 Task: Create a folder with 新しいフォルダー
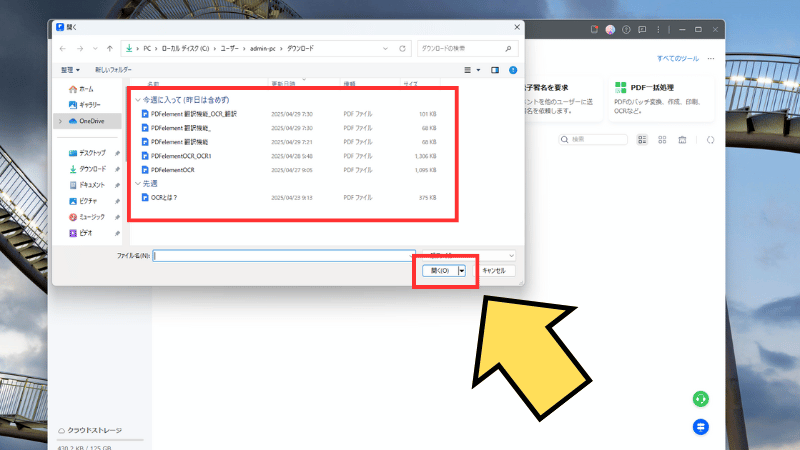(113, 70)
